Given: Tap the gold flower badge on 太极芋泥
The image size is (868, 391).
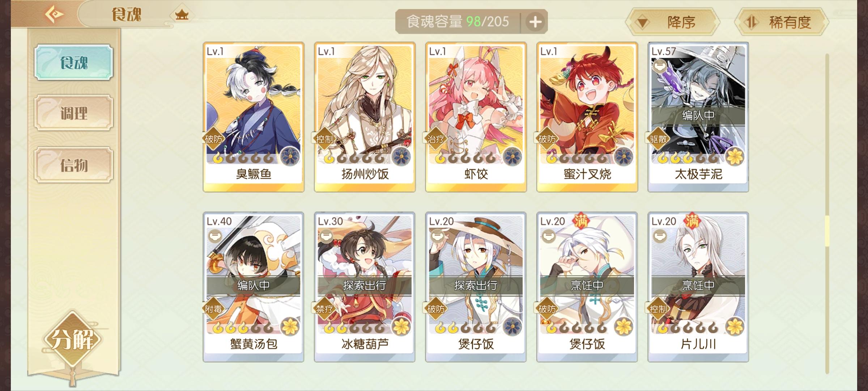Looking at the screenshot, I should (x=735, y=157).
